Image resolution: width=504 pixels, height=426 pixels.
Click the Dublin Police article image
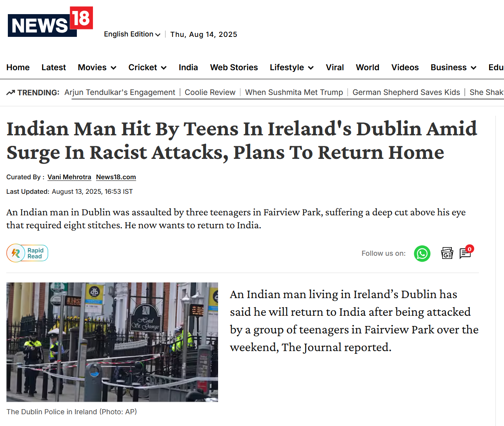[x=112, y=342]
